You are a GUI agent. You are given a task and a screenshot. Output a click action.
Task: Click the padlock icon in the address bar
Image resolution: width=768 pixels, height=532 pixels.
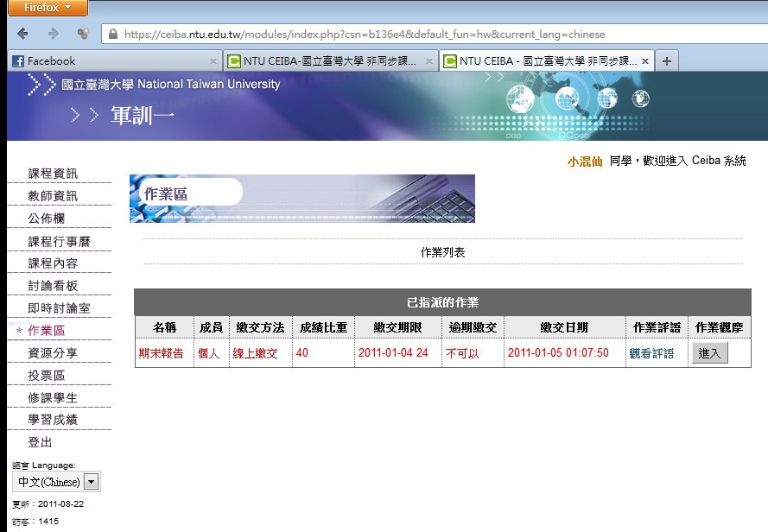coord(113,34)
